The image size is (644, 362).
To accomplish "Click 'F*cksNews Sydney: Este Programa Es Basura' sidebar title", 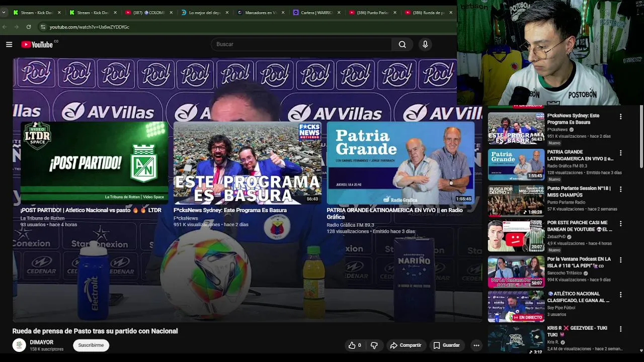I will pos(574,119).
